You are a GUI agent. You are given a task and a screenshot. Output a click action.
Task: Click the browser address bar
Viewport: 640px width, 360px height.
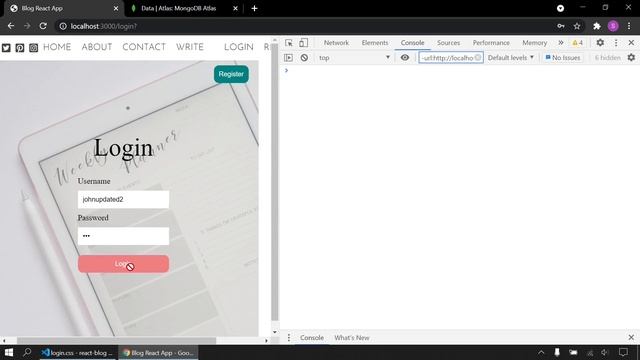pos(306,26)
